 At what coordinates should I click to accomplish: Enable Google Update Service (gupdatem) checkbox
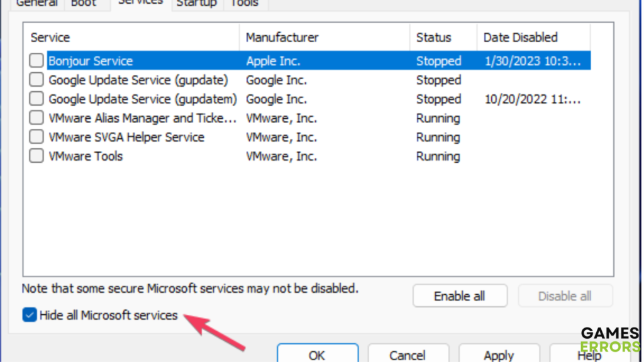37,99
